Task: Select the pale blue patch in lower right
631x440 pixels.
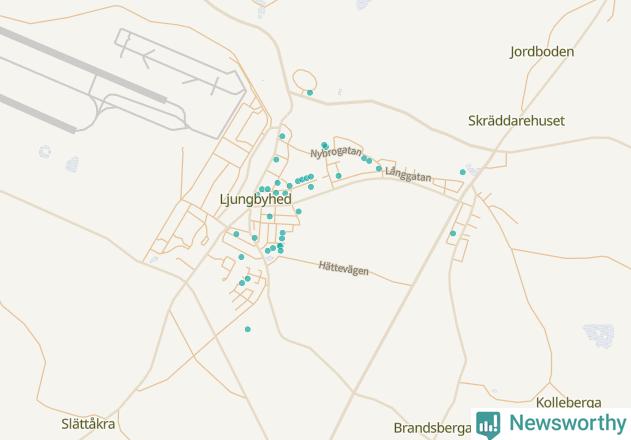Action: tap(599, 335)
